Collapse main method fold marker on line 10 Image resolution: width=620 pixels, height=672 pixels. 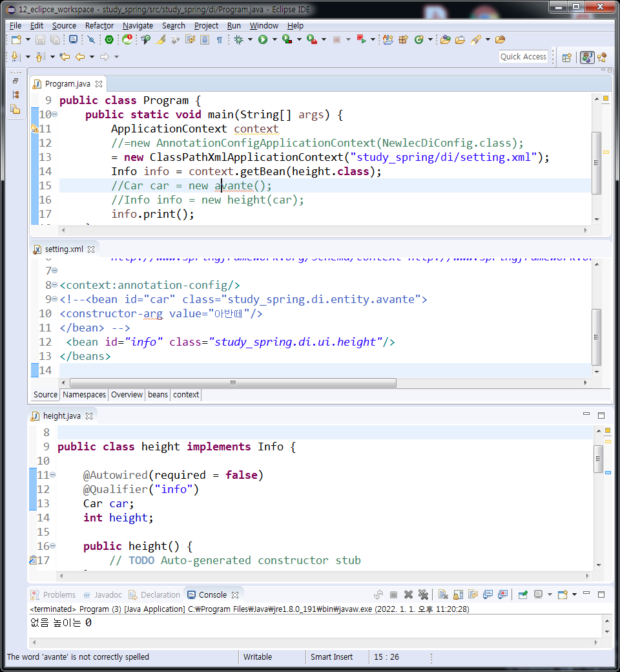(55, 114)
